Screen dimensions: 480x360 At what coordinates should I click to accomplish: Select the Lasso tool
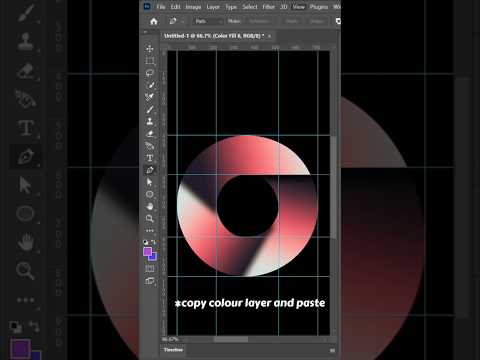click(150, 73)
